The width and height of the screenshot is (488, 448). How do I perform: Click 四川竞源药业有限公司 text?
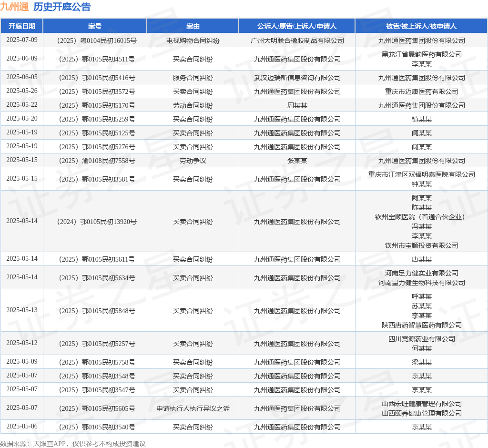click(x=421, y=339)
